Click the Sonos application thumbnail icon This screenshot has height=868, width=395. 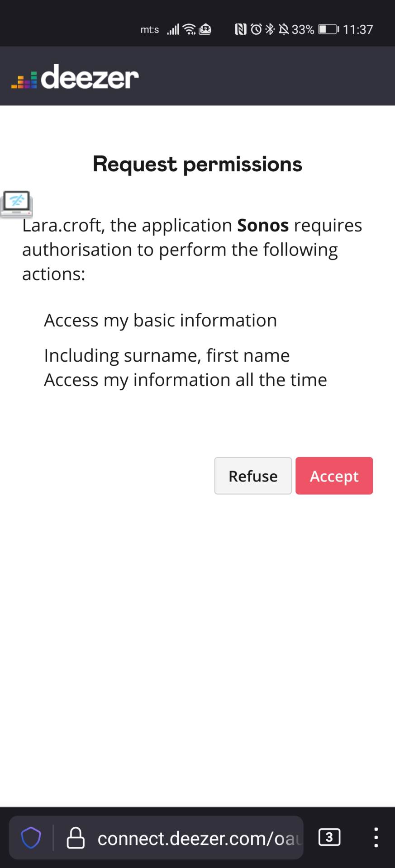click(17, 204)
